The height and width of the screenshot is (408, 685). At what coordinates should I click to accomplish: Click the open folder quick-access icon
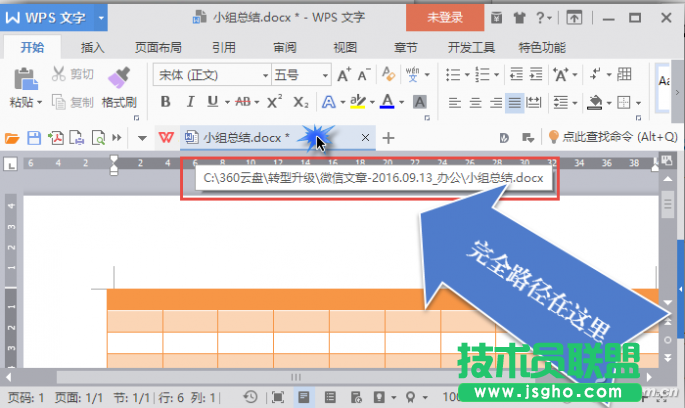coord(12,138)
